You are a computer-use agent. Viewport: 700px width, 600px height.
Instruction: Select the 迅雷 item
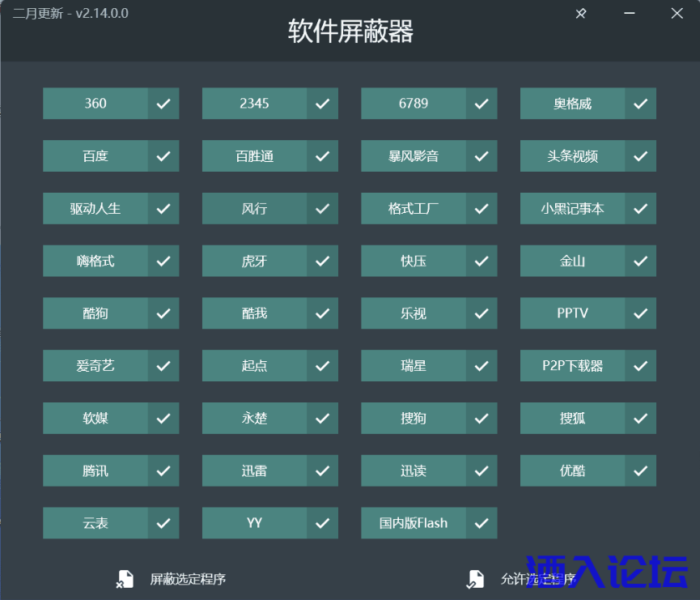[254, 470]
